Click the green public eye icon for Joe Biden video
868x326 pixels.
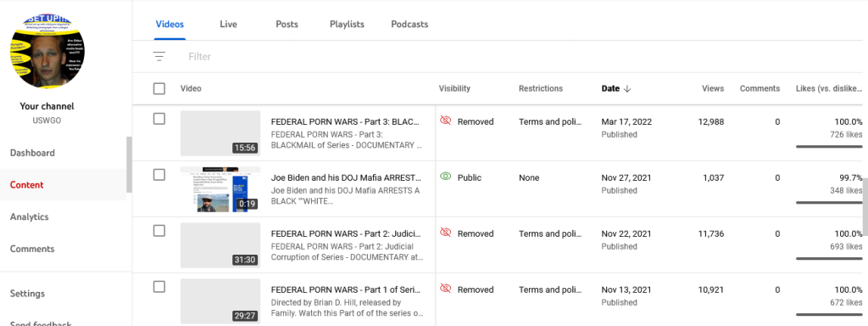[446, 177]
